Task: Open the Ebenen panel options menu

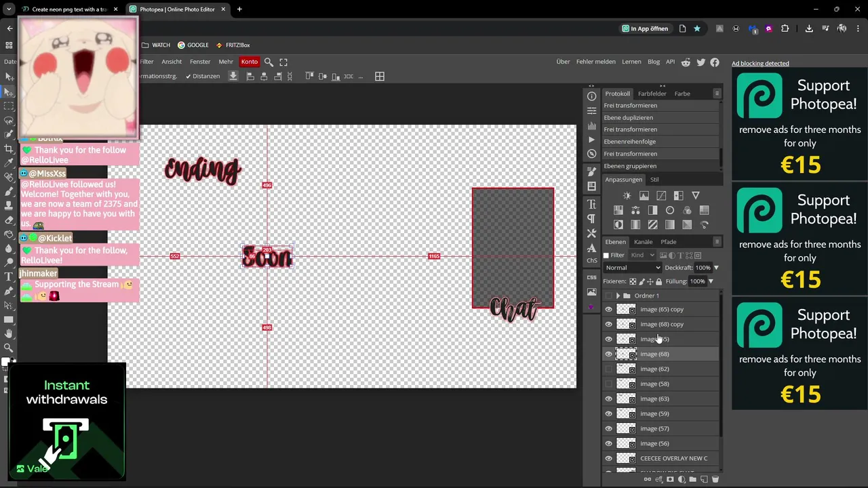Action: 717,241
